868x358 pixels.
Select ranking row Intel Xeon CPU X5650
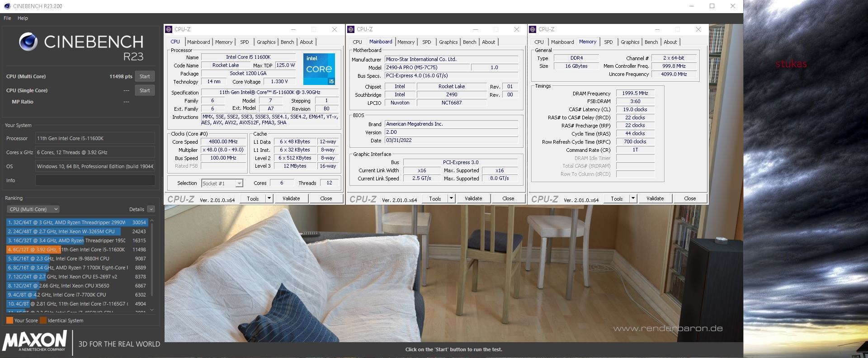(77, 286)
